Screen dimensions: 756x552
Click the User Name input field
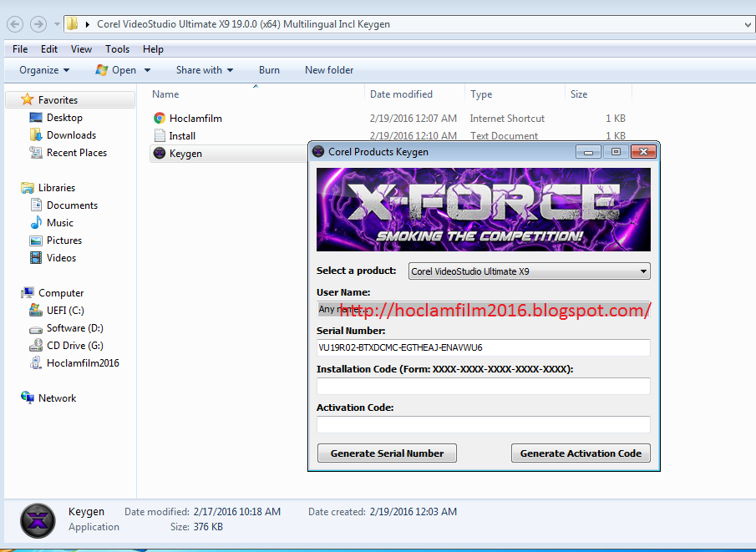click(484, 309)
